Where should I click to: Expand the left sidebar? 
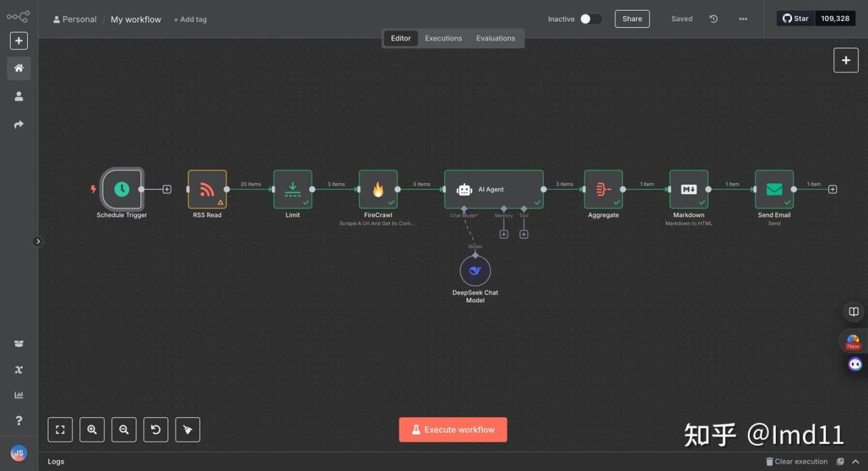pos(38,241)
